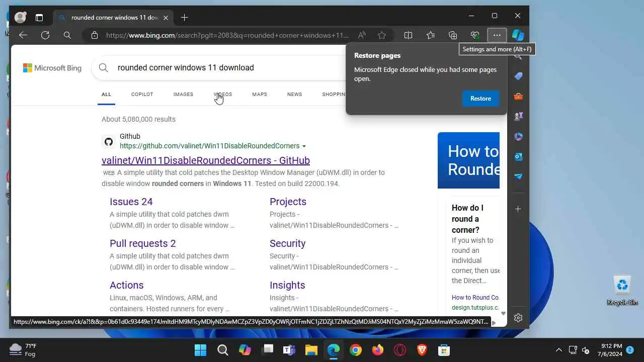Click the GitHub favicon in result
This screenshot has height=362, width=644.
coord(109,142)
